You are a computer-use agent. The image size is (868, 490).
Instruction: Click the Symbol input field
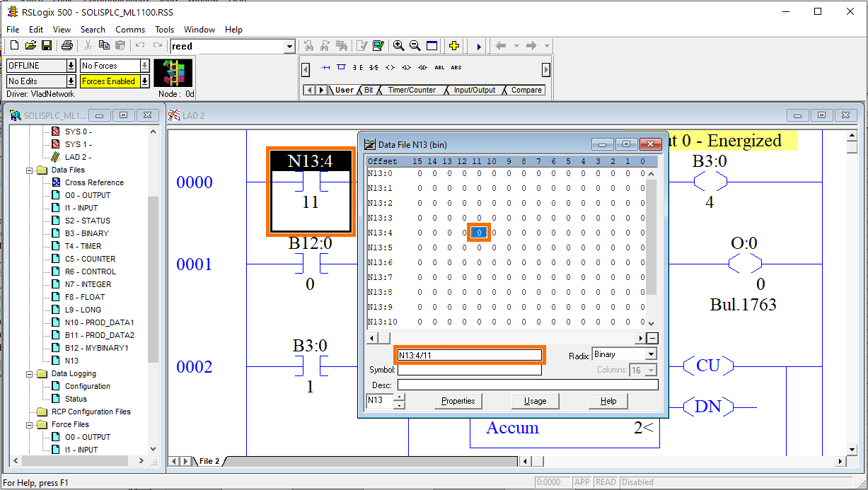(470, 370)
